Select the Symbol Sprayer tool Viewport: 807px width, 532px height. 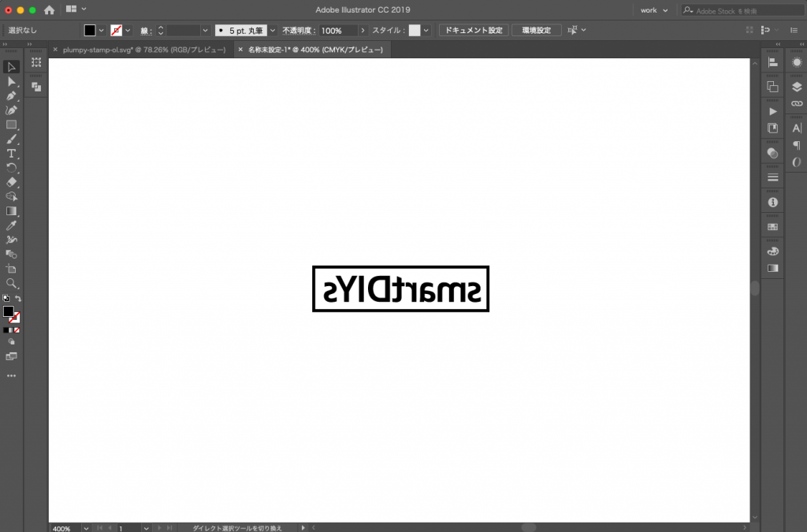11,254
